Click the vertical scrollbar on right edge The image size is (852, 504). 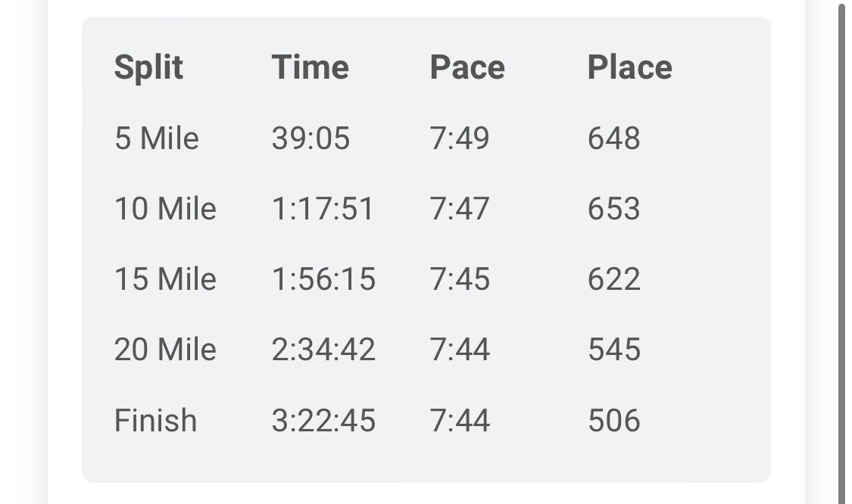[x=843, y=252]
